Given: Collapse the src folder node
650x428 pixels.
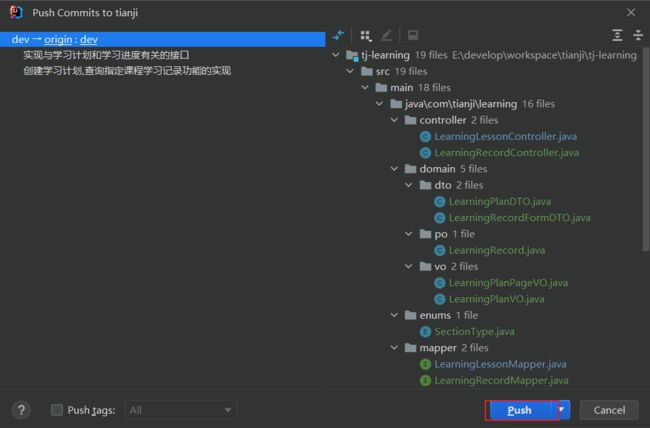Looking at the screenshot, I should [350, 71].
